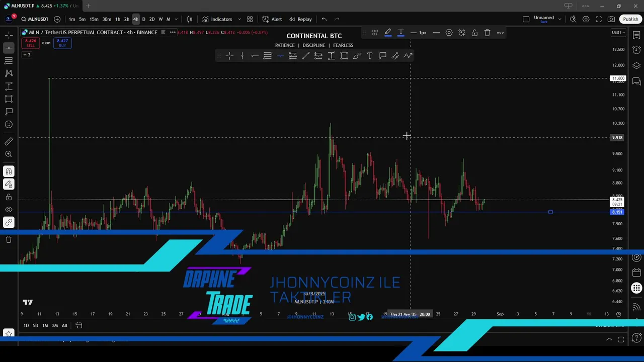Open the three-dot menu beside symbol legend
This screenshot has height=362, width=644.
(173, 32)
